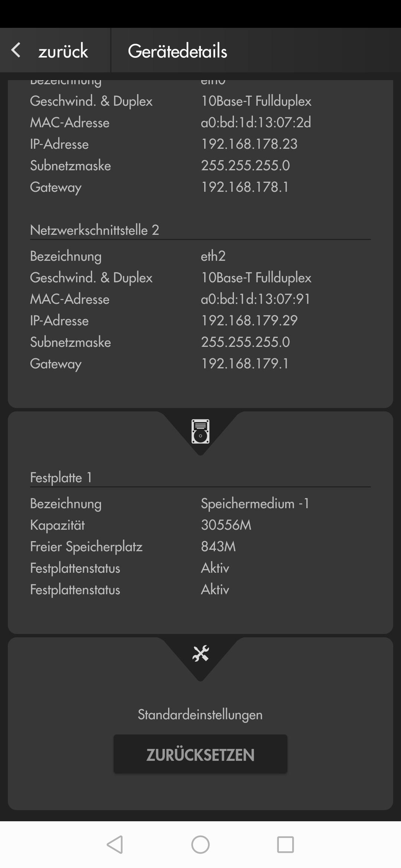The image size is (401, 868).
Task: Tap the capacity value 30556M
Action: [x=226, y=525]
